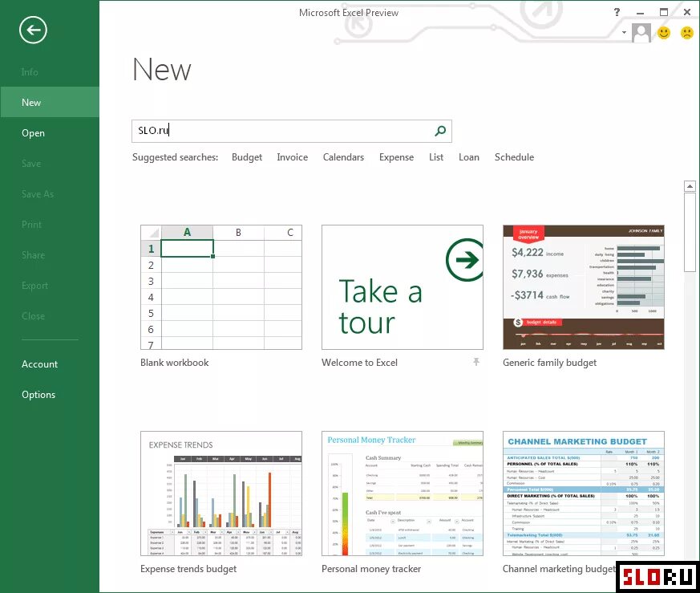The width and height of the screenshot is (700, 593).
Task: Search suggested term Expense
Action: click(x=396, y=157)
